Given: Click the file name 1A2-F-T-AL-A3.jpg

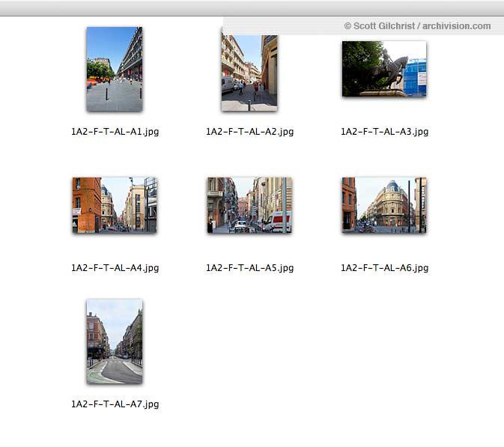Looking at the screenshot, I should click(384, 132).
